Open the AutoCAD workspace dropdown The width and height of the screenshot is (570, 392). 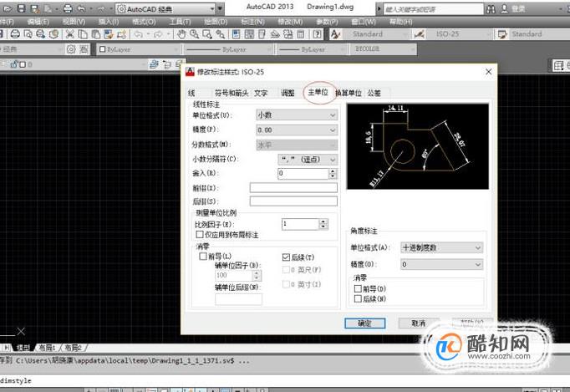pyautogui.click(x=166, y=8)
